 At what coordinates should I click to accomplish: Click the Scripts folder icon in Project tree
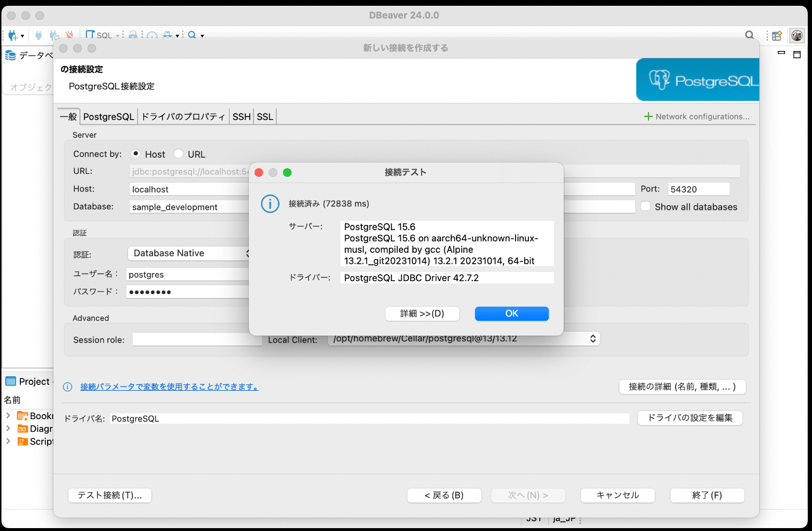(x=23, y=441)
